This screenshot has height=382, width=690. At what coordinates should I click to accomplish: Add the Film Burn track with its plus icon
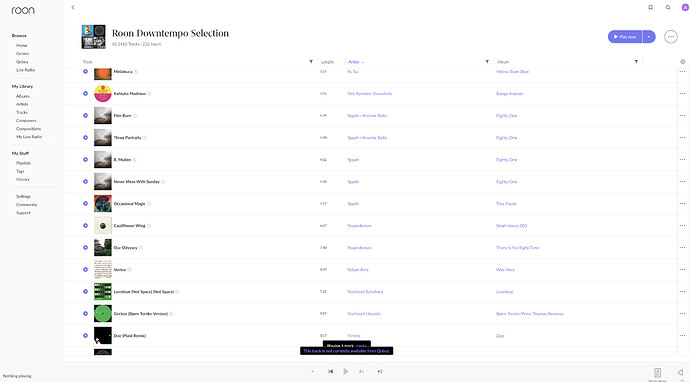coord(85,115)
